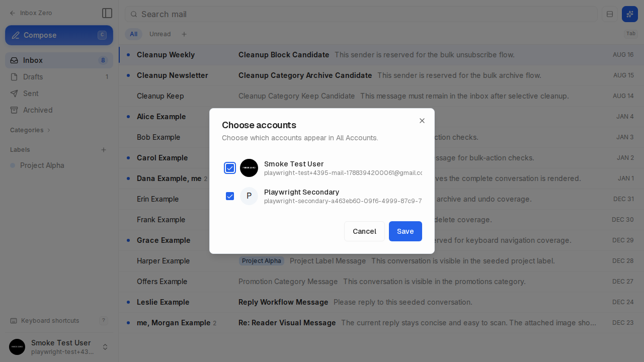644x362 pixels.
Task: Click the sparkle AI assistant icon
Action: [630, 14]
